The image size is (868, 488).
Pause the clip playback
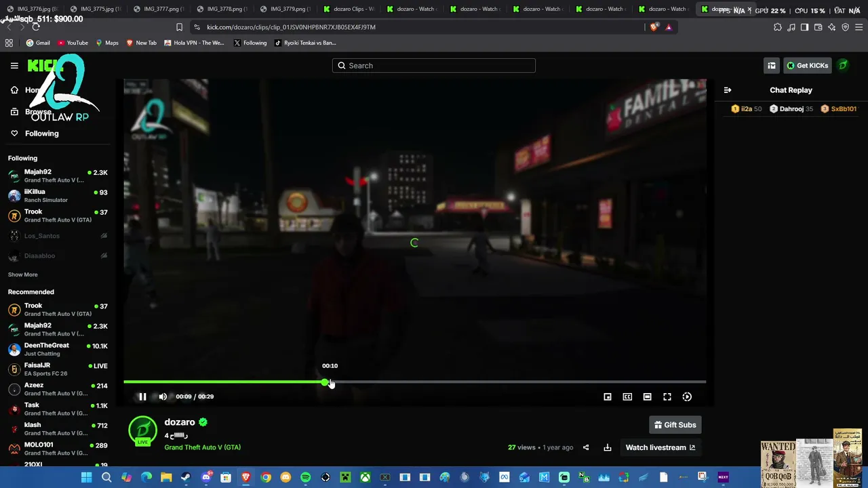coord(142,396)
